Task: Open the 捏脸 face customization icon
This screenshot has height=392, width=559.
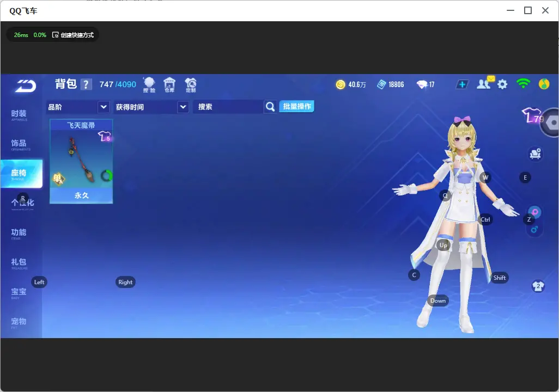Action: click(149, 85)
